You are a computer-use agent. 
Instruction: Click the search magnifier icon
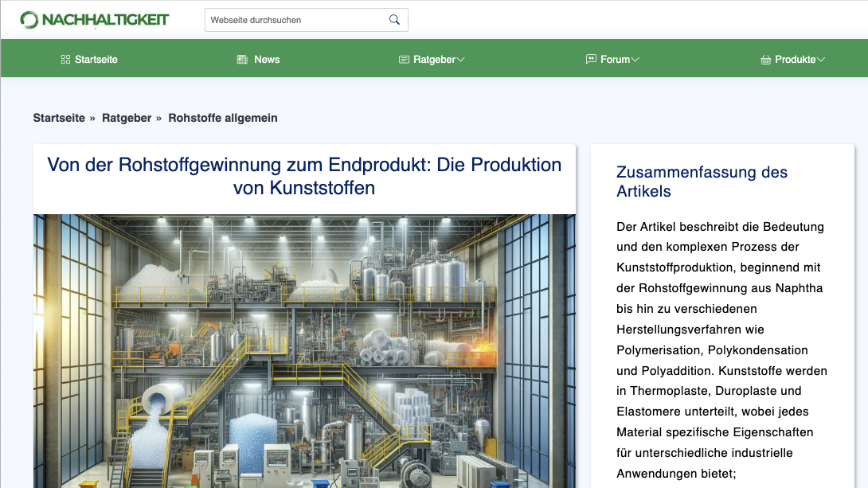pyautogui.click(x=394, y=19)
